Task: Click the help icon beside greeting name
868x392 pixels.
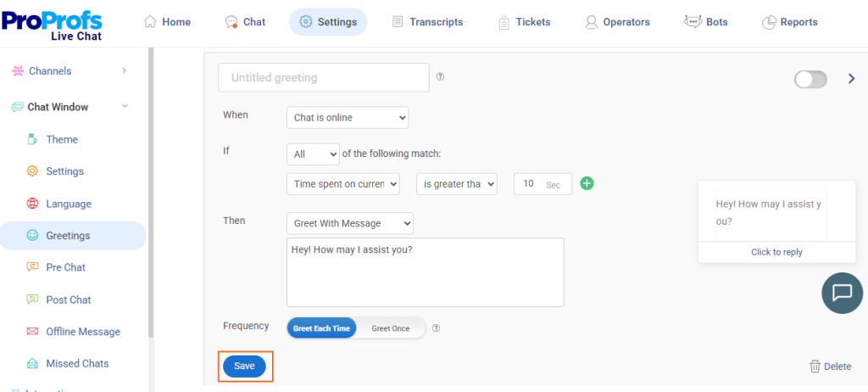Action: (441, 77)
